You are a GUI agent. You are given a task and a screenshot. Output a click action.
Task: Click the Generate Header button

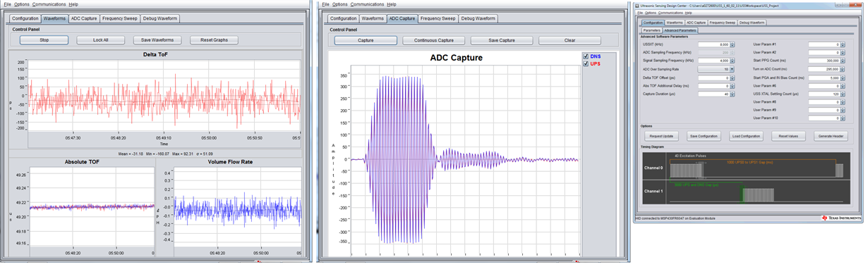(x=830, y=136)
